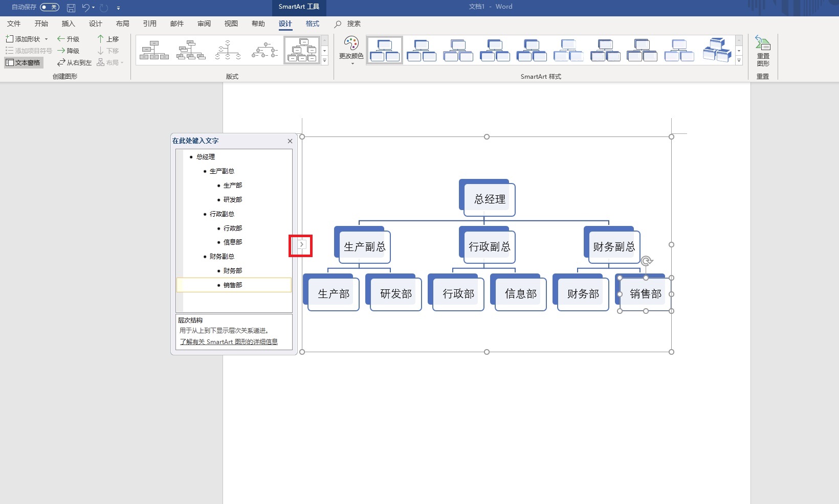This screenshot has width=839, height=504.
Task: Select the 信息部 shape
Action: click(x=520, y=294)
